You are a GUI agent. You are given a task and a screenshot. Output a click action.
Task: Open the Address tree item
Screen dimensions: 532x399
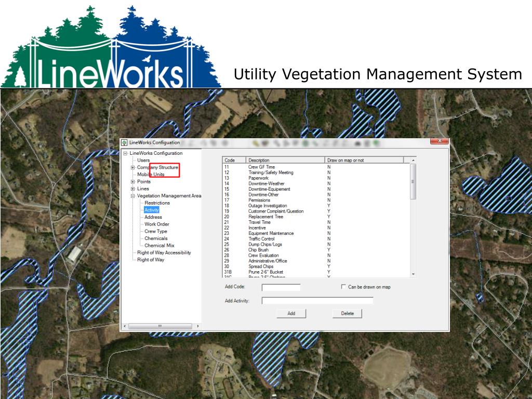(153, 217)
